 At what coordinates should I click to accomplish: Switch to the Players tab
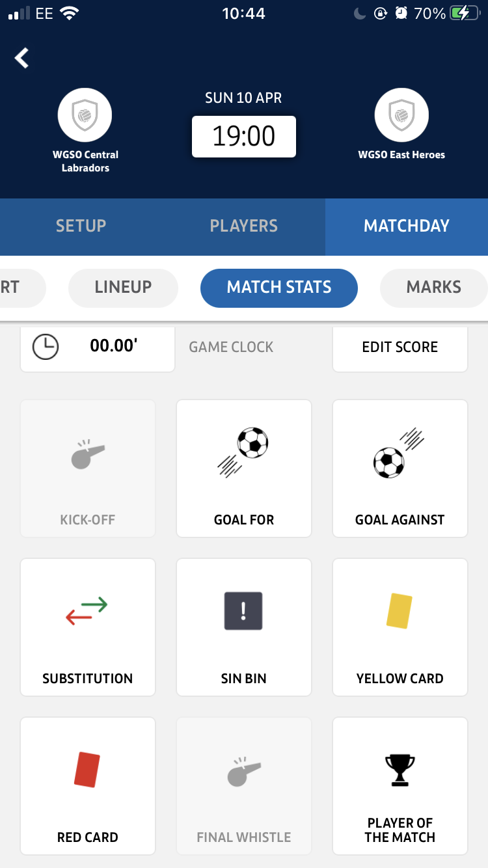[243, 226]
